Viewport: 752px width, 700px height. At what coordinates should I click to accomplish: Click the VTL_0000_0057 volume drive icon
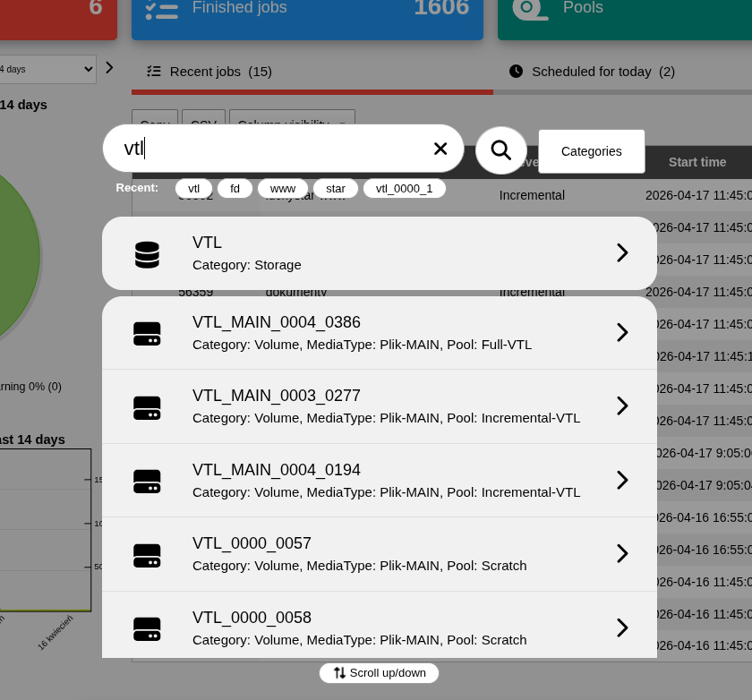147,555
